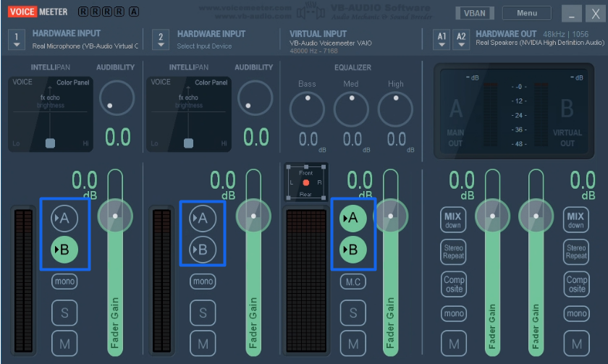Solo Hardware Input 1 strip
The width and height of the screenshot is (608, 364).
tap(64, 313)
